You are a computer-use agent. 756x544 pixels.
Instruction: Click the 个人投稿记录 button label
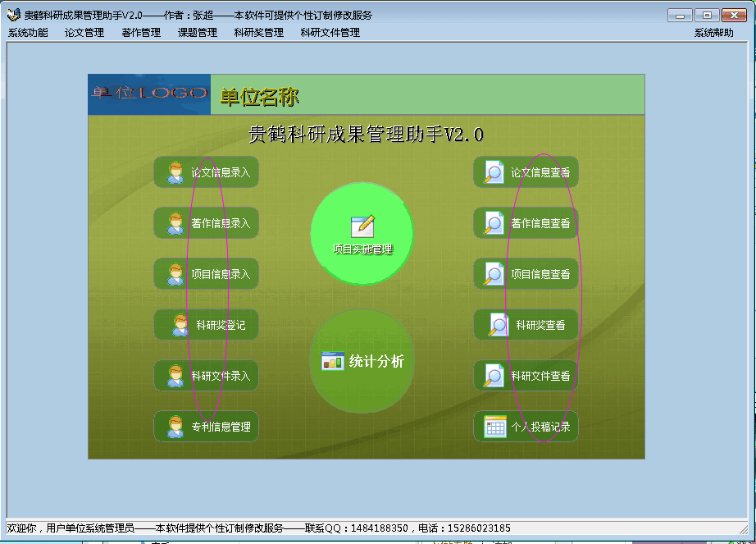tap(540, 427)
